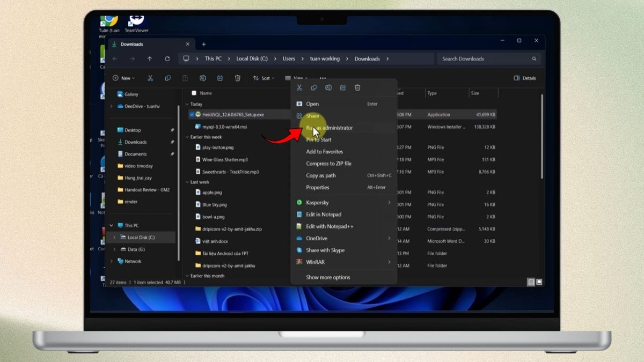Select Add to Favorites

point(343,152)
